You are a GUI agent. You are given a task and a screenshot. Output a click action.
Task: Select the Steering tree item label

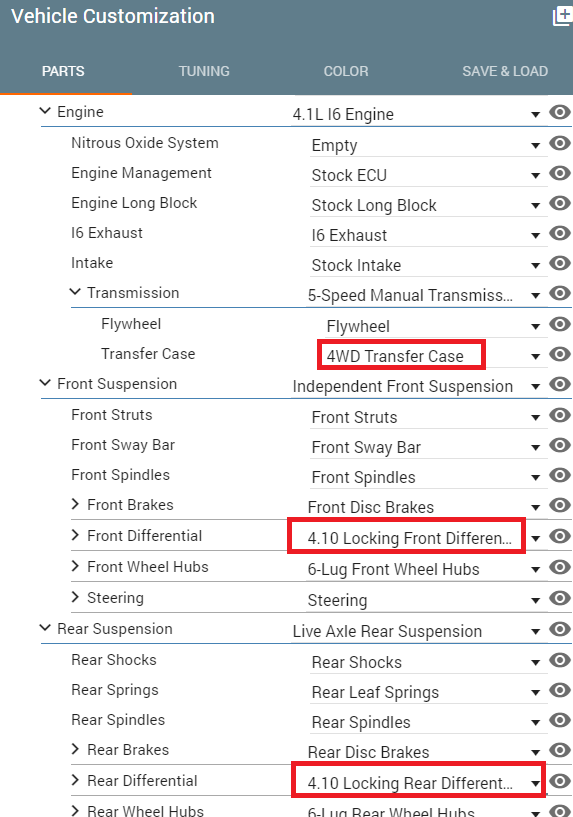pos(115,598)
